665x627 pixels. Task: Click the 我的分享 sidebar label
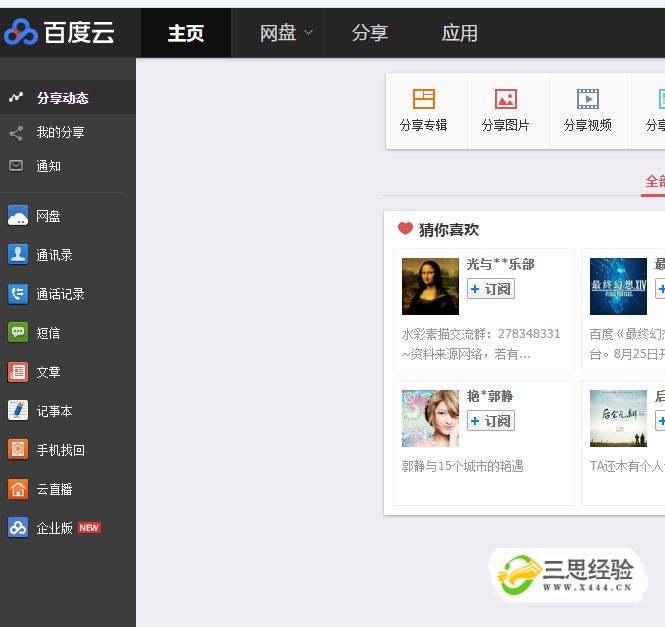[60, 132]
